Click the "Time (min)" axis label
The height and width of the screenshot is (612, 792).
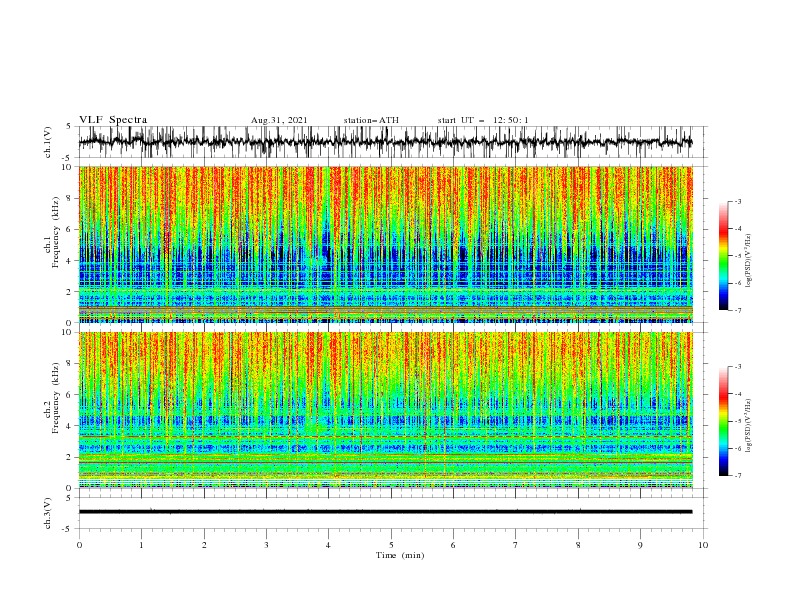pyautogui.click(x=400, y=555)
